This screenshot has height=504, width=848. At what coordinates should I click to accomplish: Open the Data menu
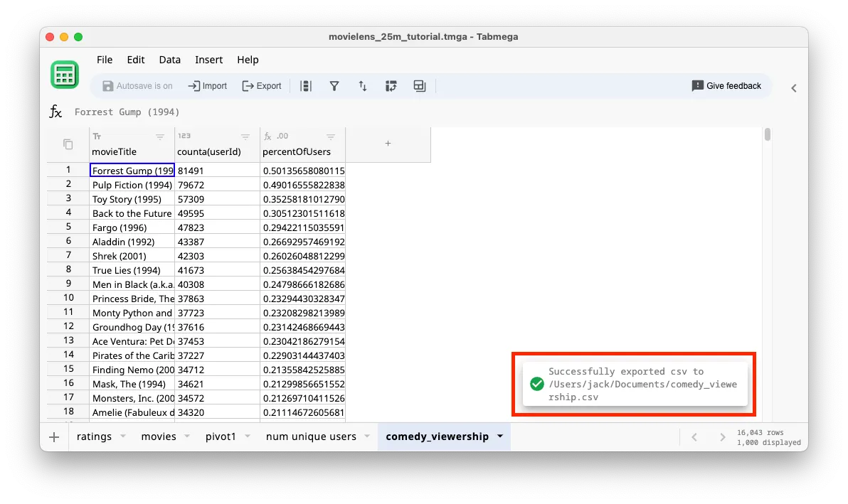169,60
